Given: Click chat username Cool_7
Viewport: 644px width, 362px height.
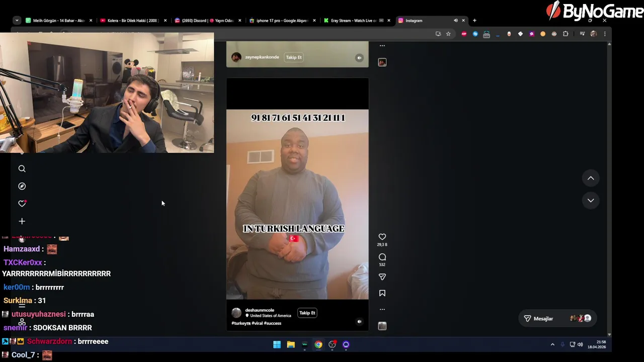Looking at the screenshot, I should point(23,355).
